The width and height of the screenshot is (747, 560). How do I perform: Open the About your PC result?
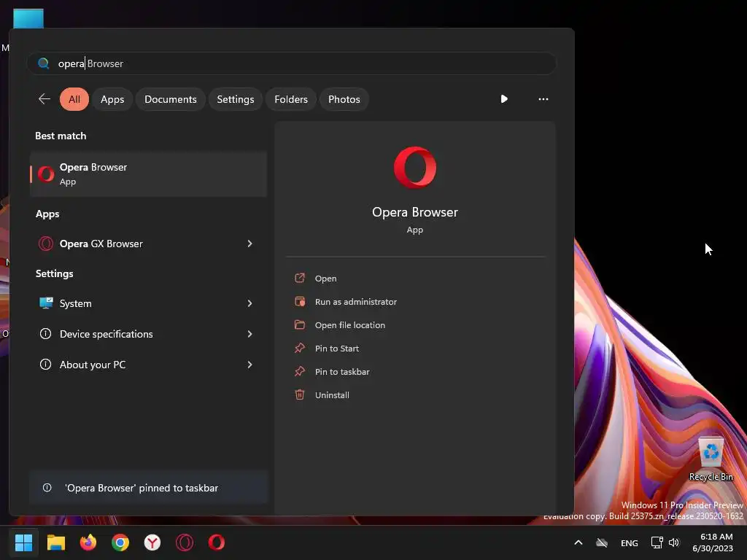click(148, 365)
